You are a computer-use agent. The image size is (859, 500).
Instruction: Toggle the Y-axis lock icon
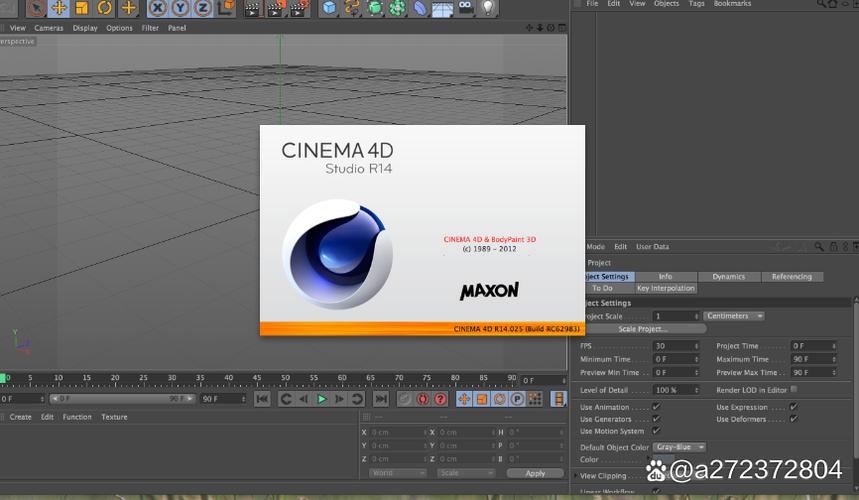(x=180, y=8)
